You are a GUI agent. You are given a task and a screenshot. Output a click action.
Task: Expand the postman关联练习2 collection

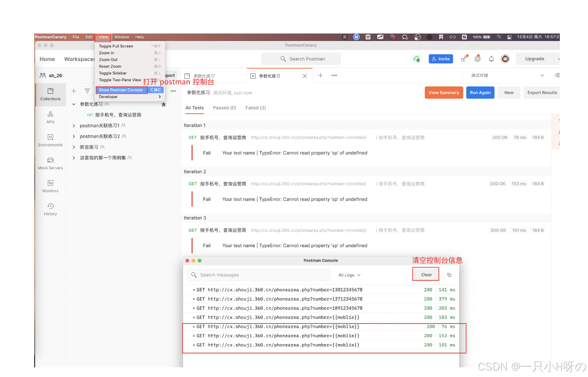click(x=74, y=137)
